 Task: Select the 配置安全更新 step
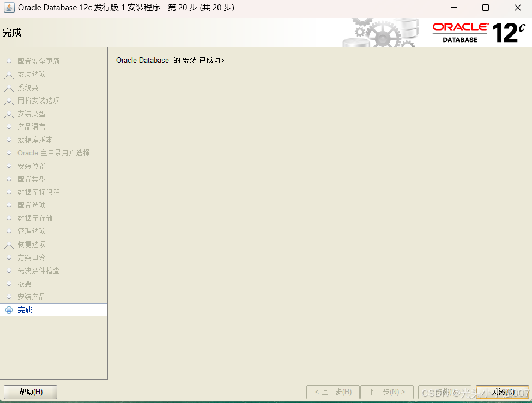point(39,61)
